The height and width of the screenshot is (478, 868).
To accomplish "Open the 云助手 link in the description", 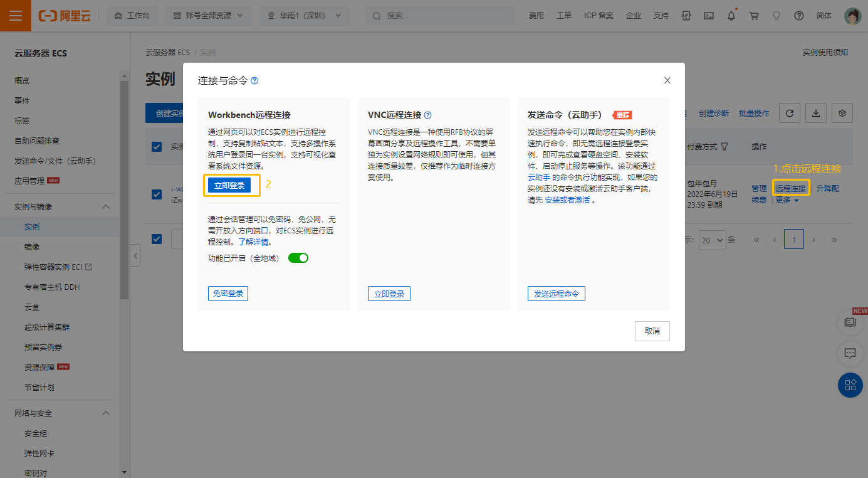I will coord(539,178).
